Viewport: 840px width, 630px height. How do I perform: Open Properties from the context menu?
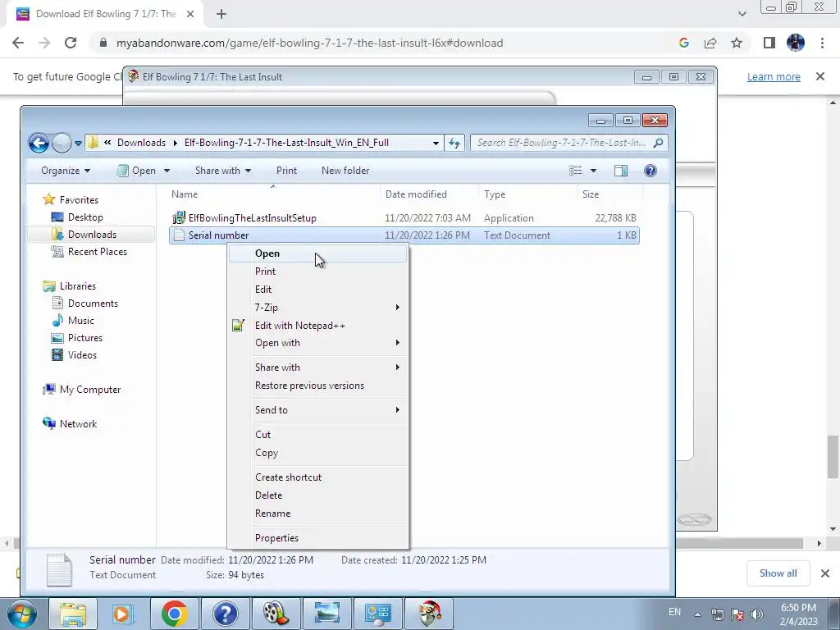[317, 538]
